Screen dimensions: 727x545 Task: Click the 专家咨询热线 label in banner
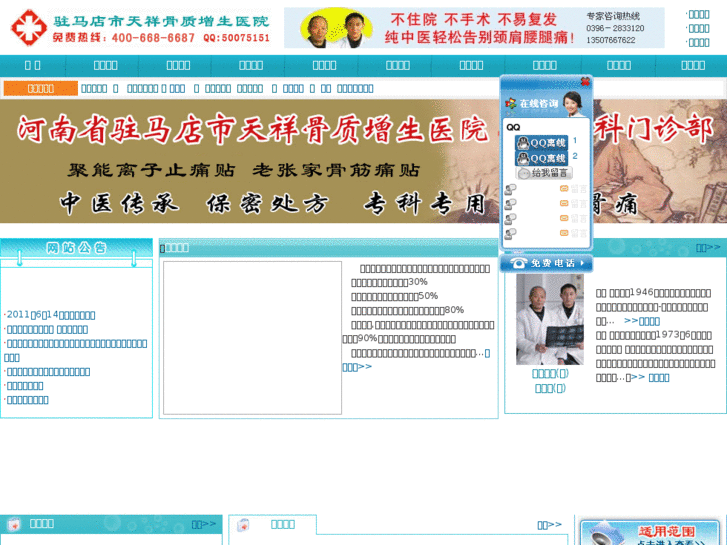613,16
